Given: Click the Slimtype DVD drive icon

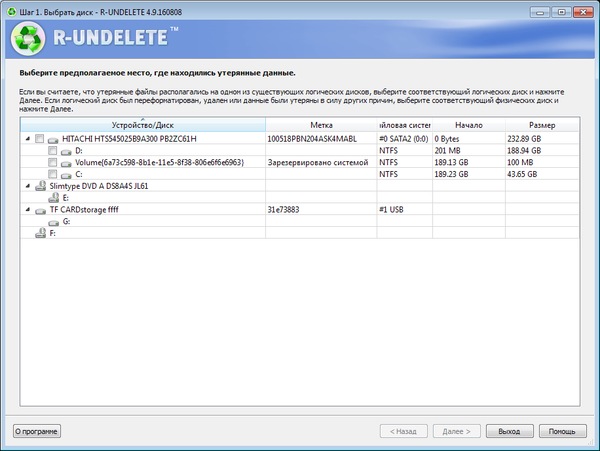Looking at the screenshot, I should tap(40, 186).
